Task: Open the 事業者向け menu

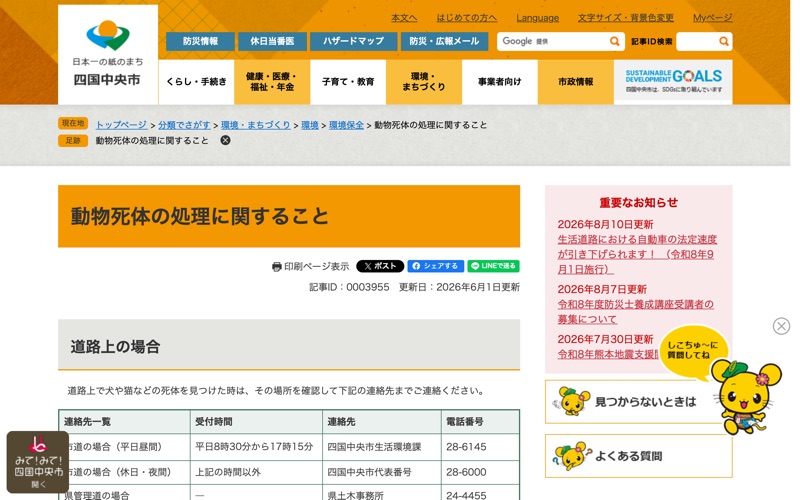Action: pos(499,82)
